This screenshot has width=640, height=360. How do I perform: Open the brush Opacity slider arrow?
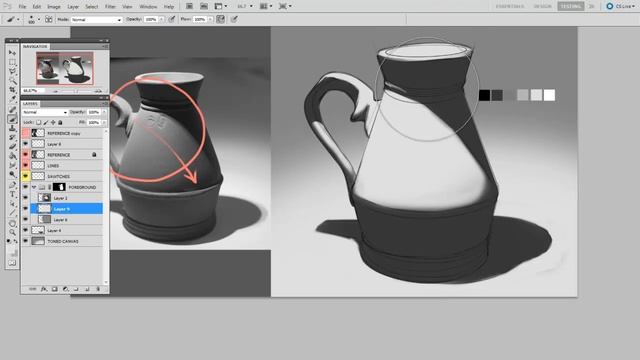coord(162,20)
